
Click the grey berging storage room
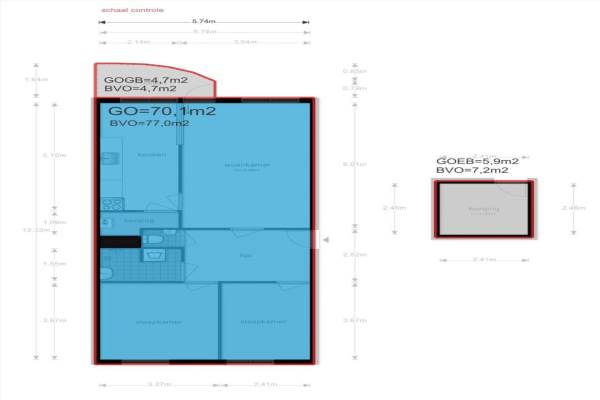tap(482, 210)
